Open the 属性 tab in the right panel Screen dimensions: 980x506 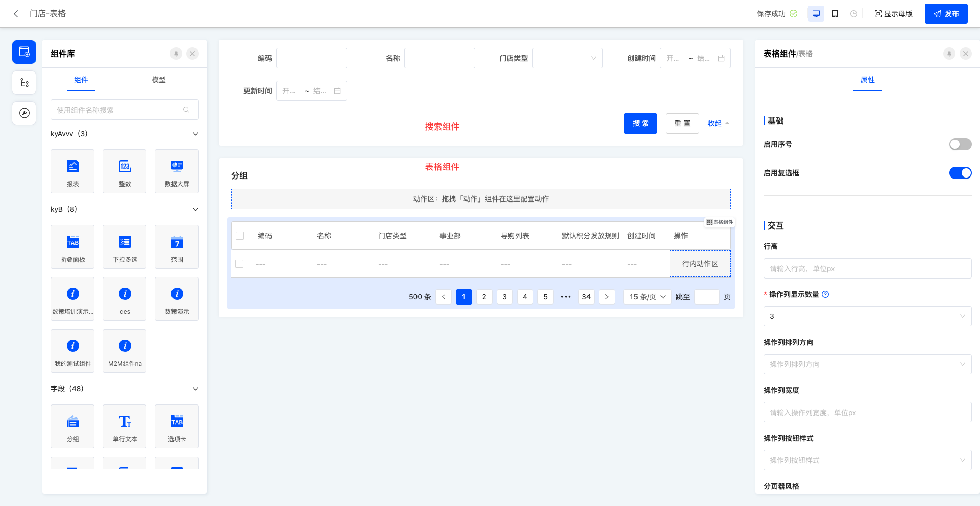[867, 80]
